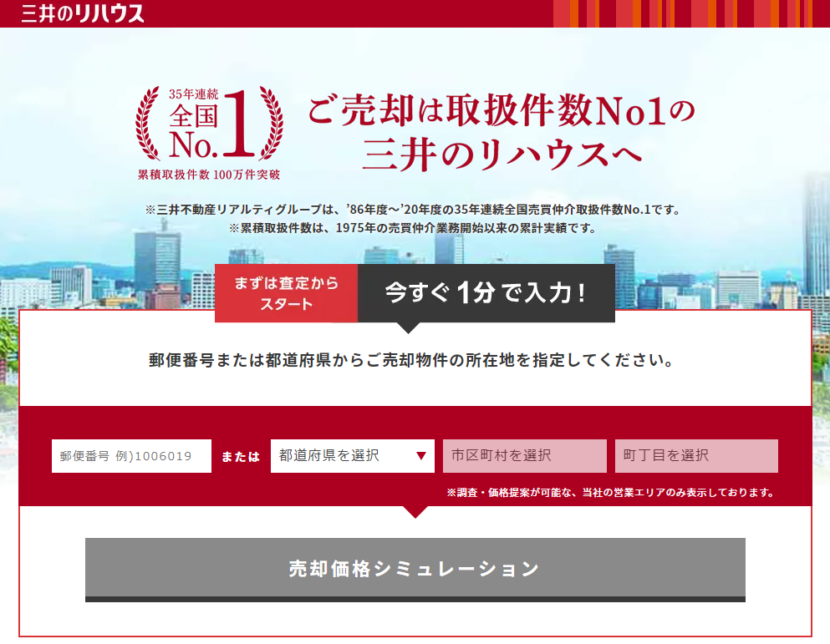Click the 郵便番号または都道府県から instruction text
830x644 pixels.
[x=411, y=360]
